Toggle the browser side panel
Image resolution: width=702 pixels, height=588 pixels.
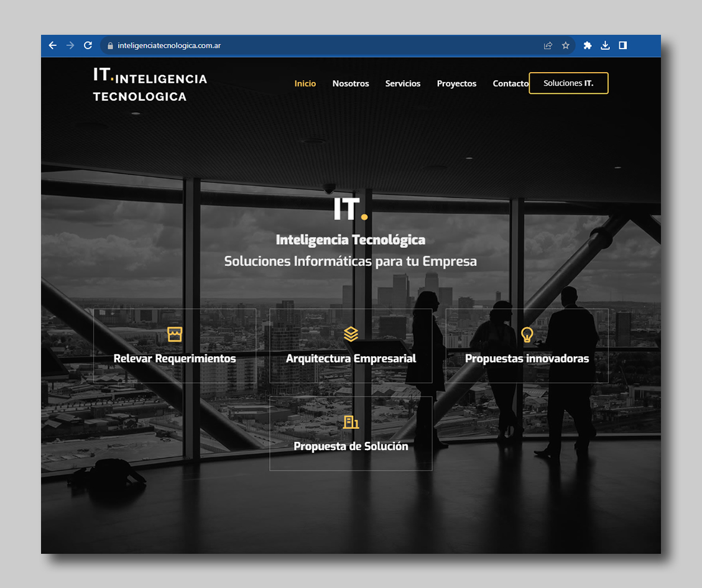(622, 45)
